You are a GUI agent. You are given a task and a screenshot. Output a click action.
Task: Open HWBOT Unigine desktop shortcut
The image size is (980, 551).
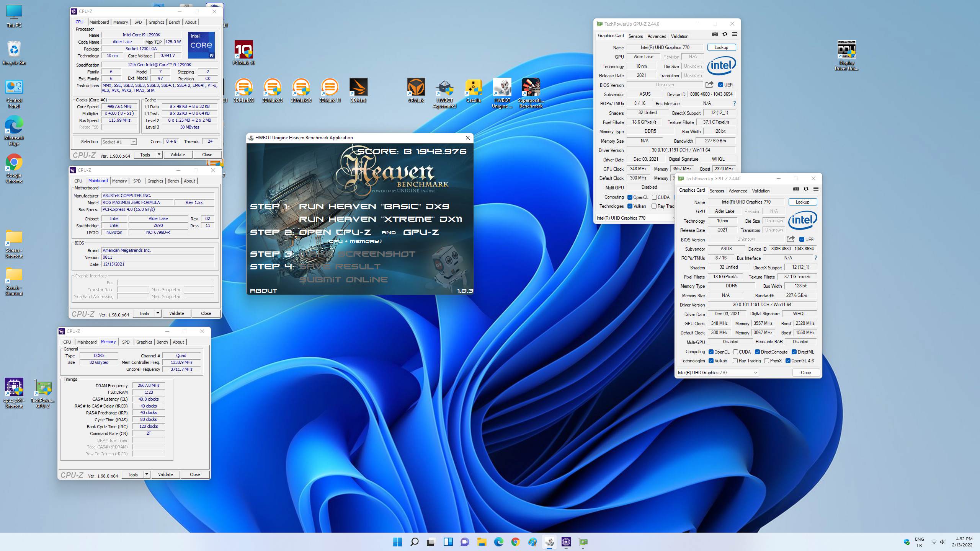tap(502, 93)
